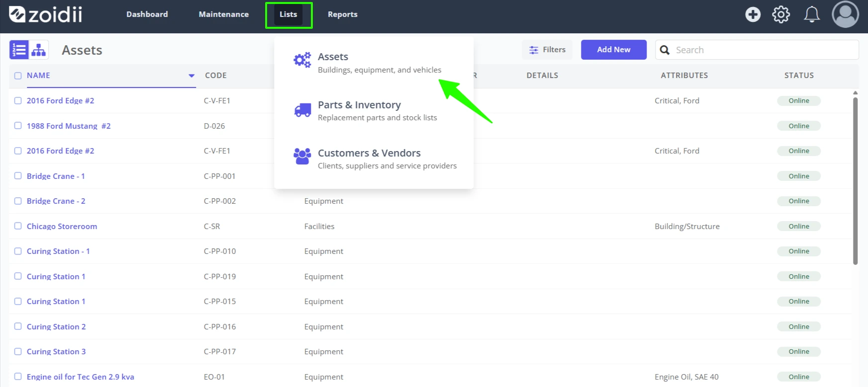The height and width of the screenshot is (387, 868).
Task: Click code C-PP-017
Action: (220, 351)
